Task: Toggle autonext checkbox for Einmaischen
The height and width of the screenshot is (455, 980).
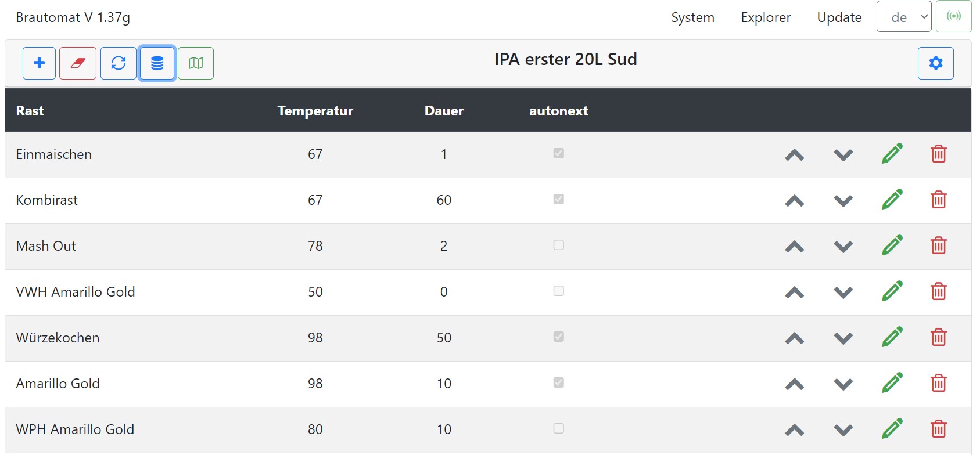Action: [x=559, y=153]
